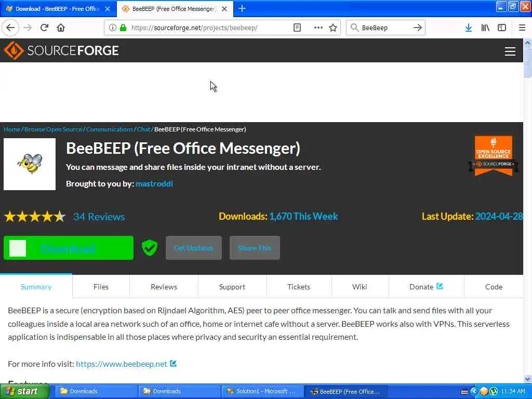
Task: Bookmark this page with the star
Action: click(333, 28)
